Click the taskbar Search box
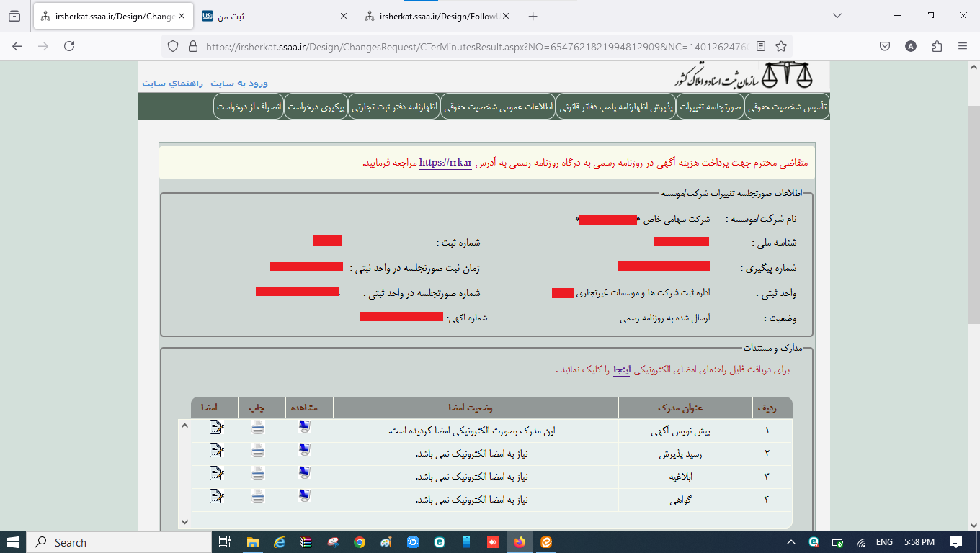 118,542
